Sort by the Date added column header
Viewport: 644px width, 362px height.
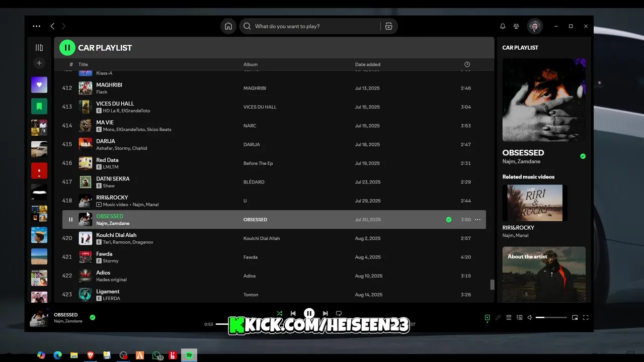(x=368, y=64)
